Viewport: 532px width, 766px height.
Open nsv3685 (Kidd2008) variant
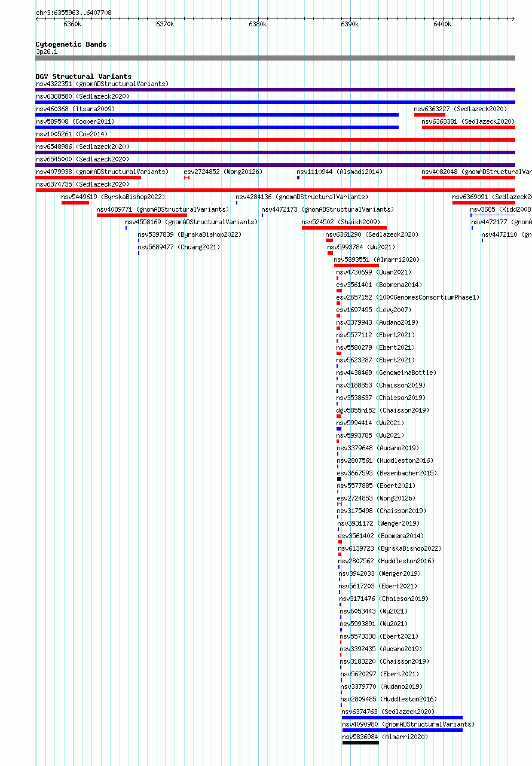[500, 209]
